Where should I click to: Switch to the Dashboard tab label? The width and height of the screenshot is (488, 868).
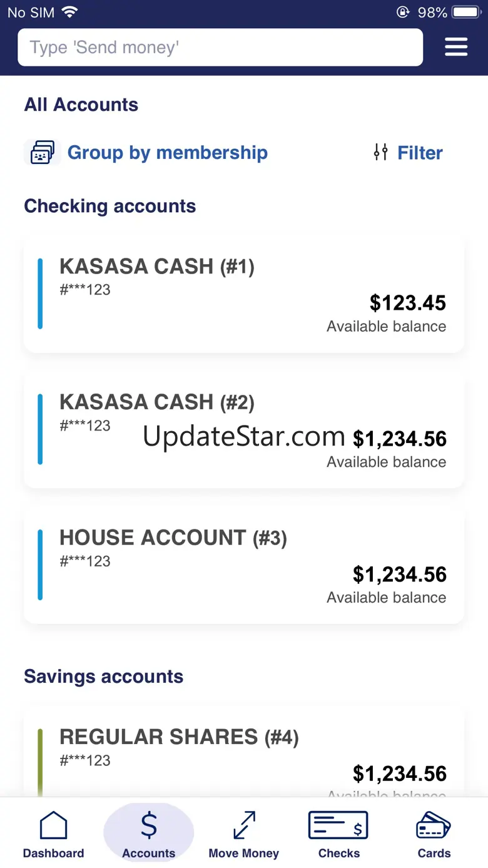point(53,853)
